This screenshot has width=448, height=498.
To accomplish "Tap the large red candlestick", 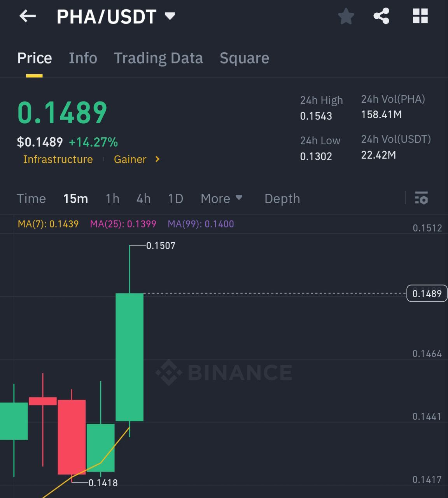I will pyautogui.click(x=72, y=437).
